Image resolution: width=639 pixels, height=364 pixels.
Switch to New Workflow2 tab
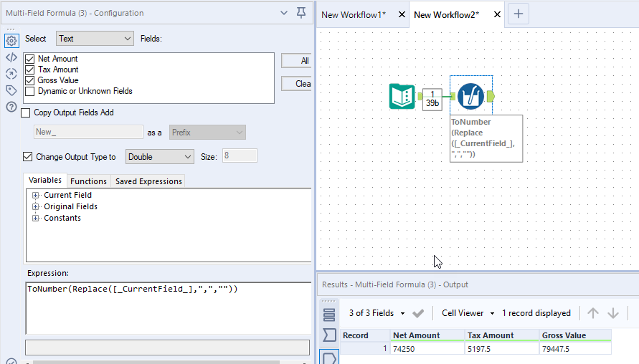click(x=446, y=15)
